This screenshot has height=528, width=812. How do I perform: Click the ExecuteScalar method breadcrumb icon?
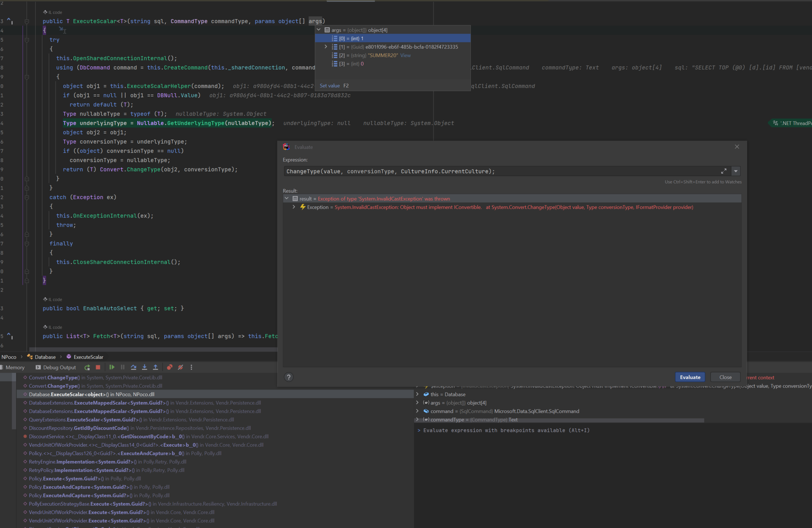pos(69,357)
